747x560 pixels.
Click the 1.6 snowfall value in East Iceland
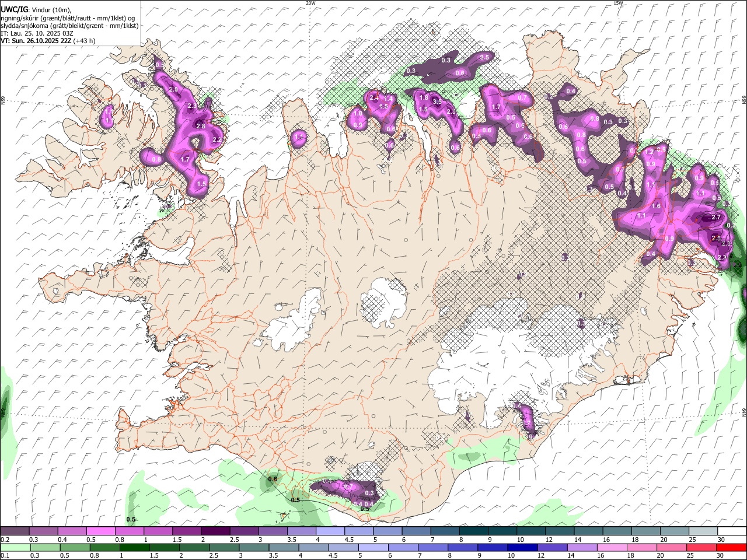656,206
